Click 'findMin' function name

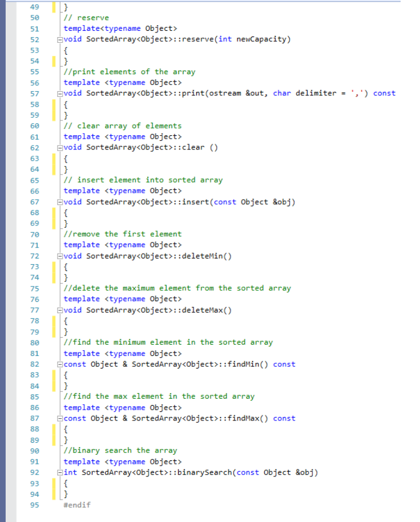[x=243, y=364]
